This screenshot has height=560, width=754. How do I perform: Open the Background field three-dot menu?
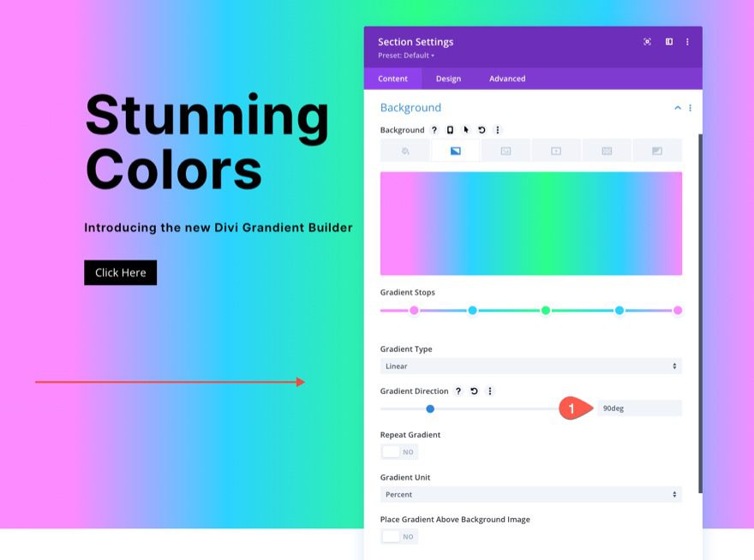[x=498, y=130]
